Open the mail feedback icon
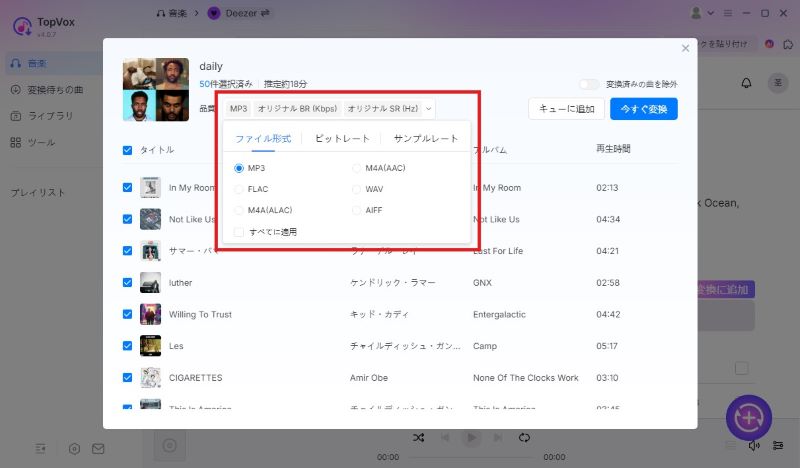Viewport: 800px width, 468px height. point(98,449)
